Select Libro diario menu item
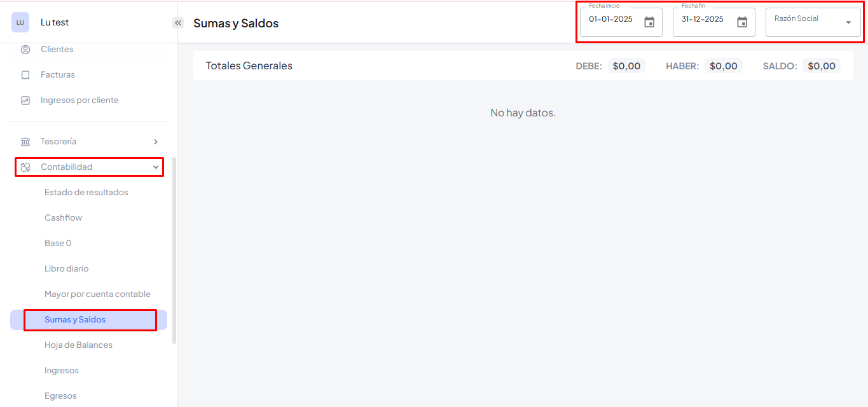868x407 pixels. pyautogui.click(x=67, y=269)
